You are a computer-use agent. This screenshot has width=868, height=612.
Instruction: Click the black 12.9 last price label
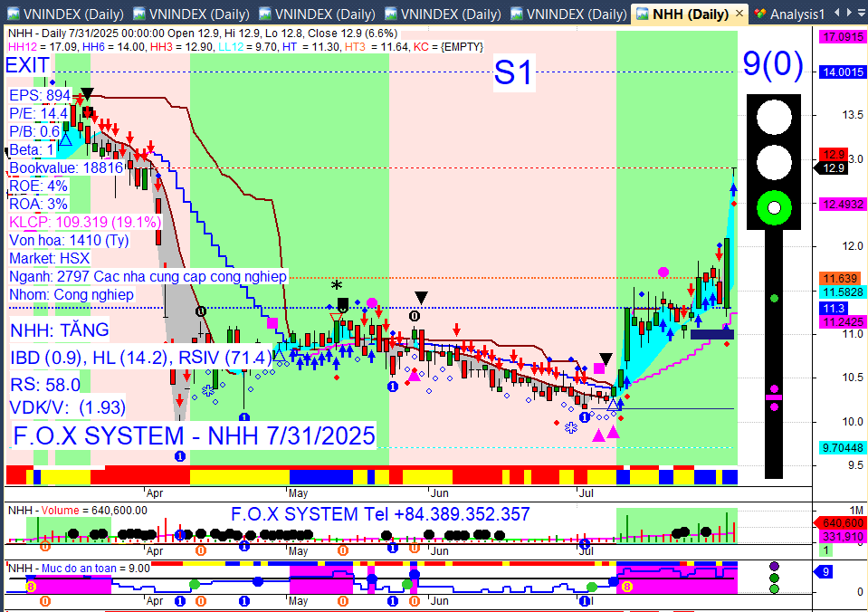(833, 167)
